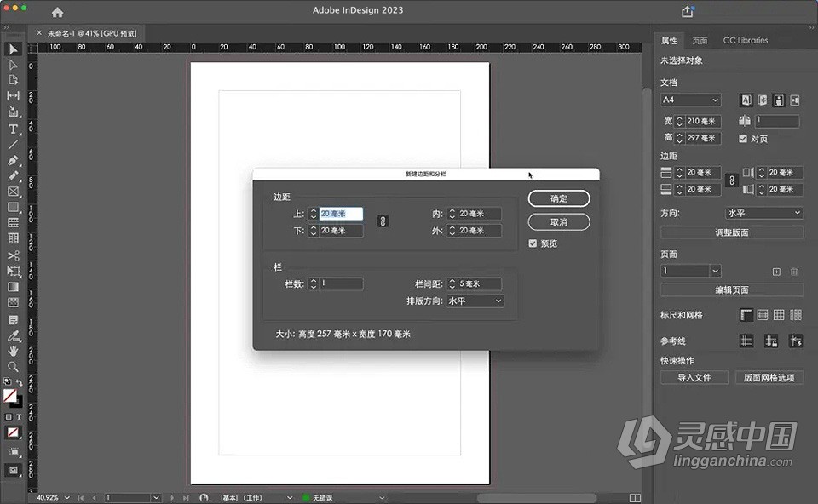Select the Selection tool
This screenshot has width=818, height=504.
point(12,49)
